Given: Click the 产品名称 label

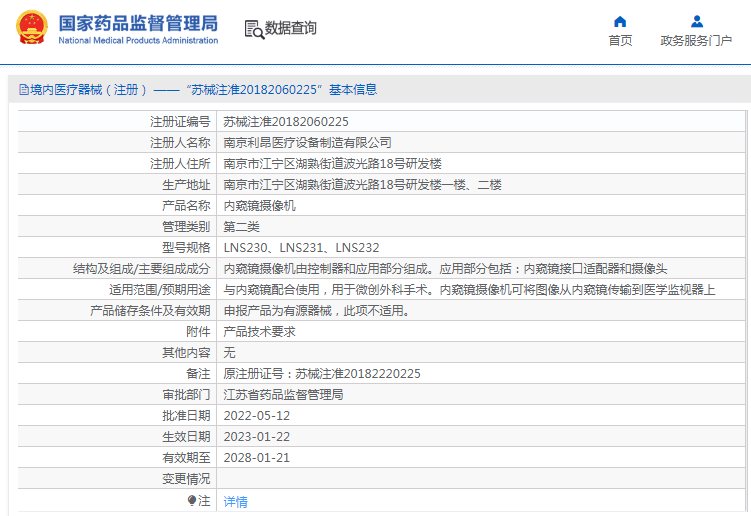Looking at the screenshot, I should click(186, 206).
